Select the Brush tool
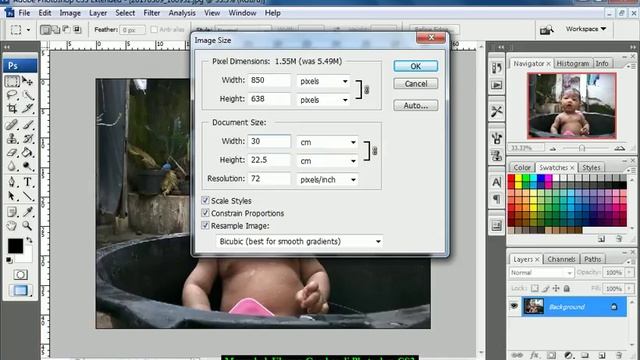This screenshot has width=640, height=360. point(27,124)
